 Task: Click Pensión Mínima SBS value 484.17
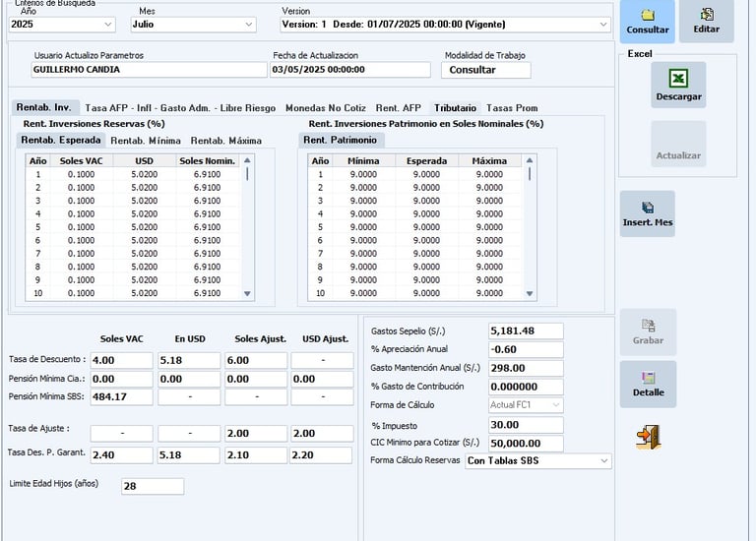pyautogui.click(x=121, y=397)
